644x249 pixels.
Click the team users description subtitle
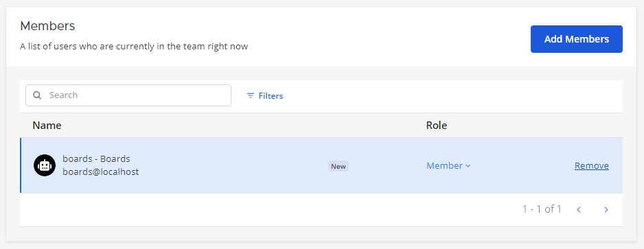(134, 47)
